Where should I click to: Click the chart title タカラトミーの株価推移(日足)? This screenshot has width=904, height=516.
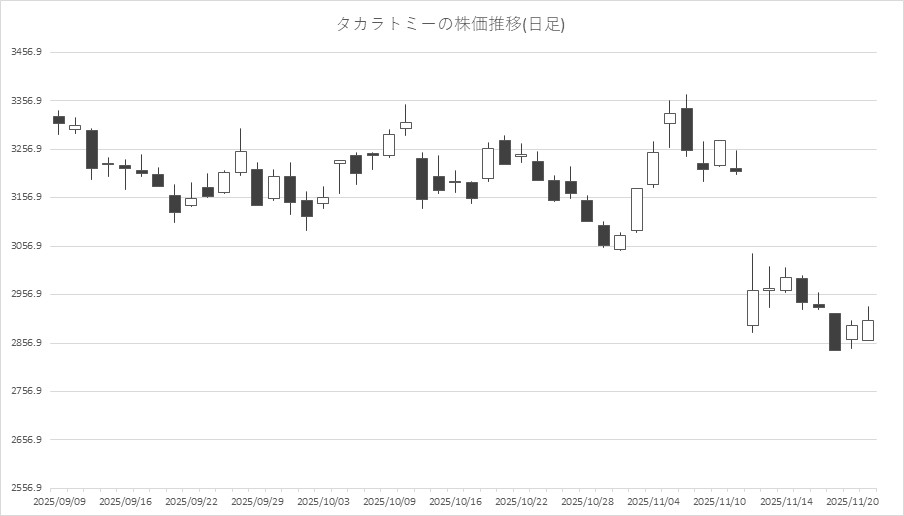(x=451, y=24)
